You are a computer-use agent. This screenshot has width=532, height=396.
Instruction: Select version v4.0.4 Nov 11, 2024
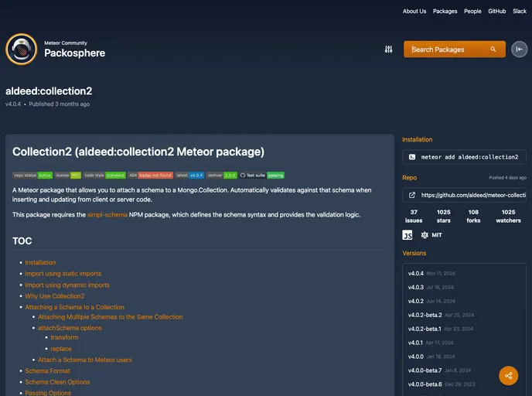click(x=431, y=273)
